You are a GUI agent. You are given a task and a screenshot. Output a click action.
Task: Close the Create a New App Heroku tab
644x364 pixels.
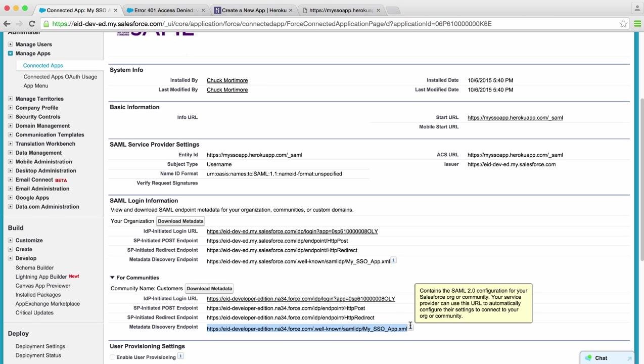click(x=291, y=10)
